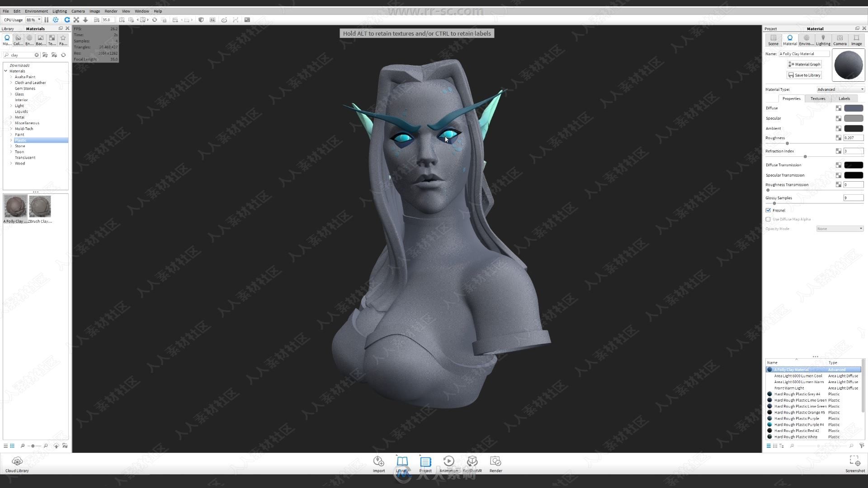
Task: Expand the Wood folder
Action: [x=11, y=164]
